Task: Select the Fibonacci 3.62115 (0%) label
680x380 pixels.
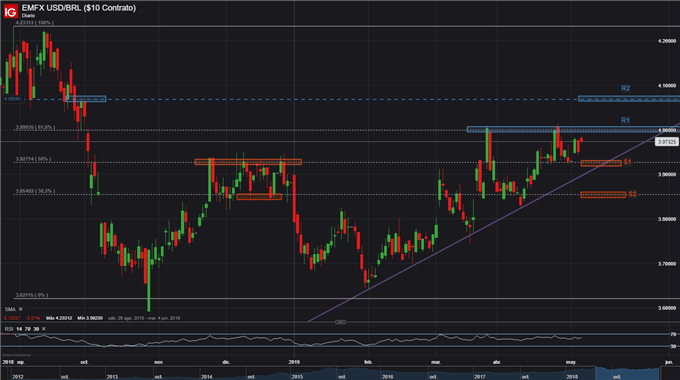Action: [32, 295]
